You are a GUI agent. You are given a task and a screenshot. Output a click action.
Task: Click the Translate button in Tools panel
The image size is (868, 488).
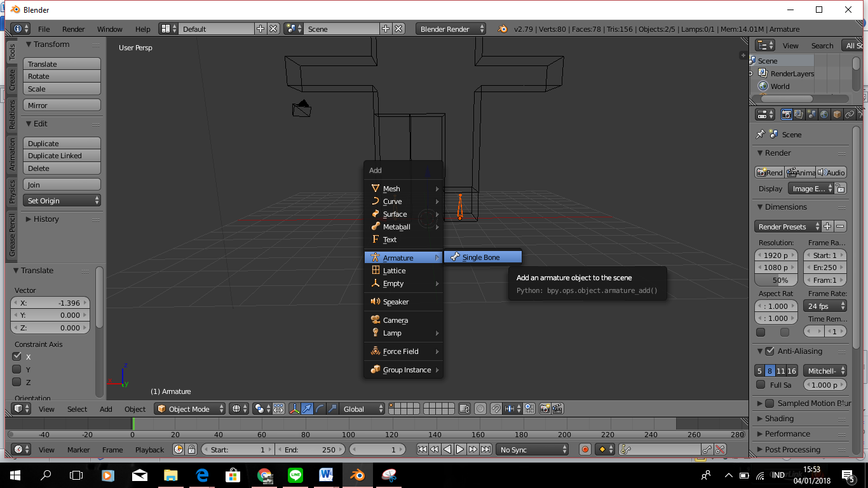62,64
